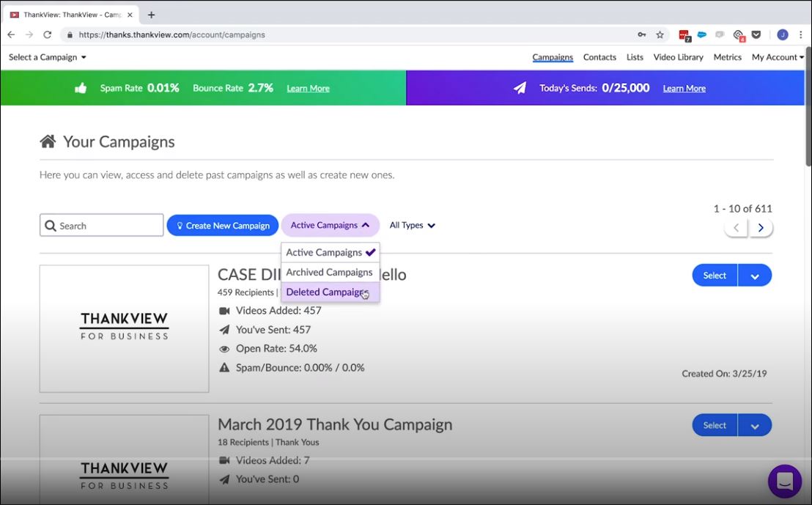Click the bookmark star in the address bar
This screenshot has width=812, height=505.
click(x=659, y=34)
